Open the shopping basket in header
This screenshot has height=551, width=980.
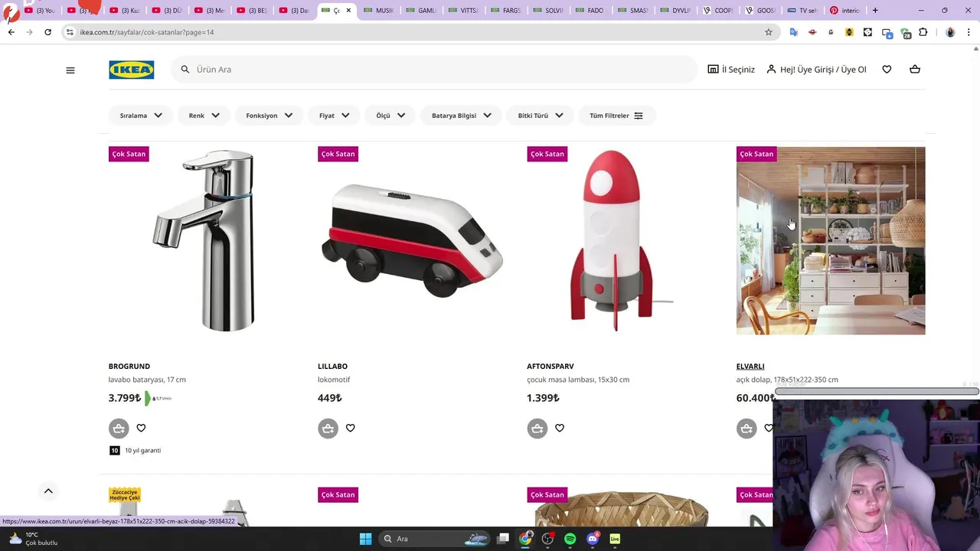(x=915, y=70)
